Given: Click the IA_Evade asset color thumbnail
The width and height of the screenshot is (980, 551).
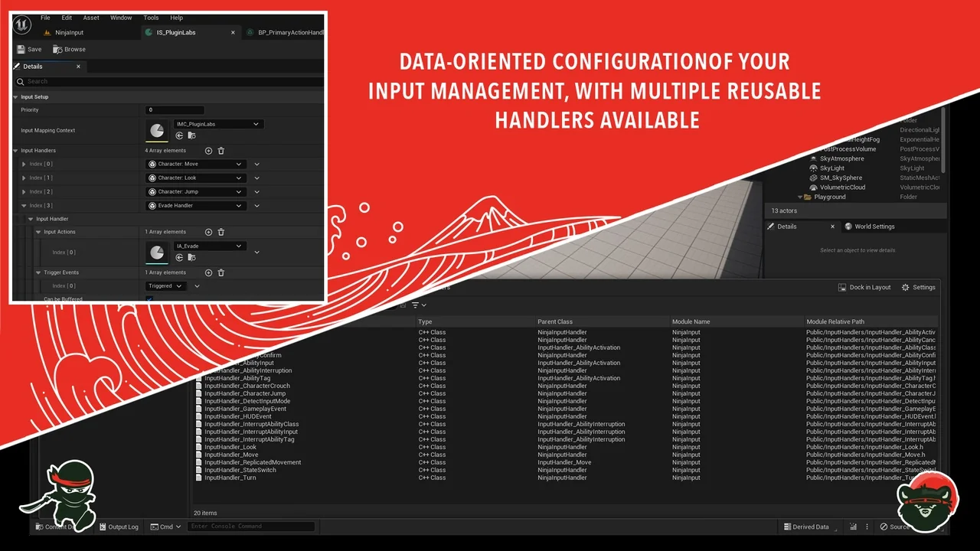Looking at the screenshot, I should 158,251.
